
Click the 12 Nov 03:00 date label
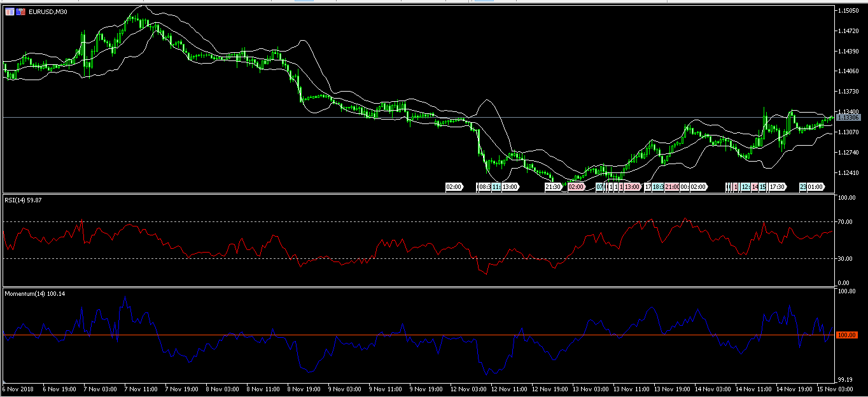pyautogui.click(x=470, y=388)
